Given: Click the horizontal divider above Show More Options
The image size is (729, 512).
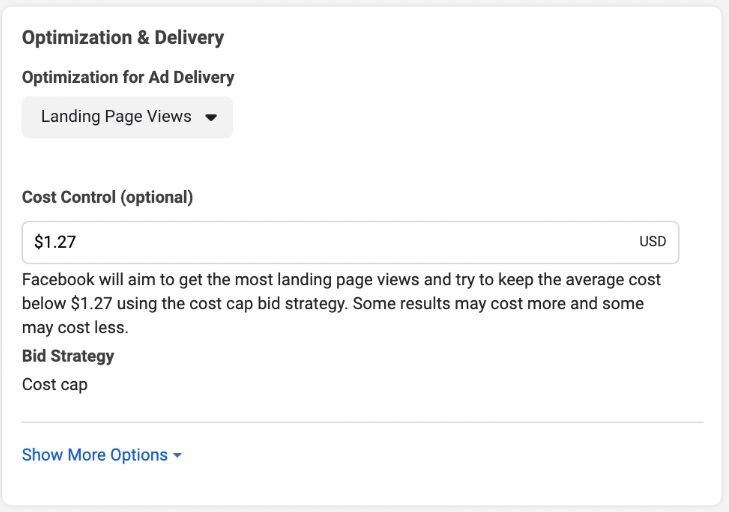Looking at the screenshot, I should [x=362, y=422].
